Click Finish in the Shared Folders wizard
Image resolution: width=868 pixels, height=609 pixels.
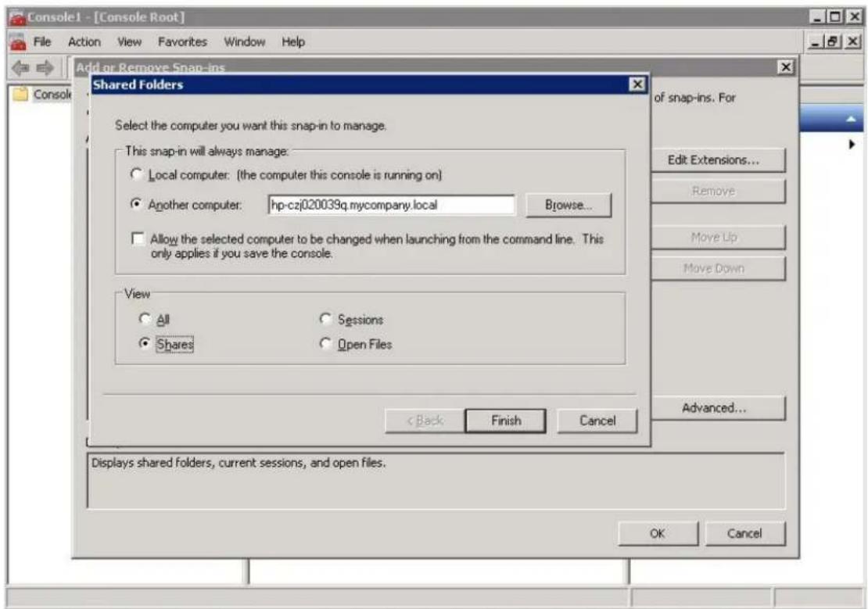click(506, 421)
